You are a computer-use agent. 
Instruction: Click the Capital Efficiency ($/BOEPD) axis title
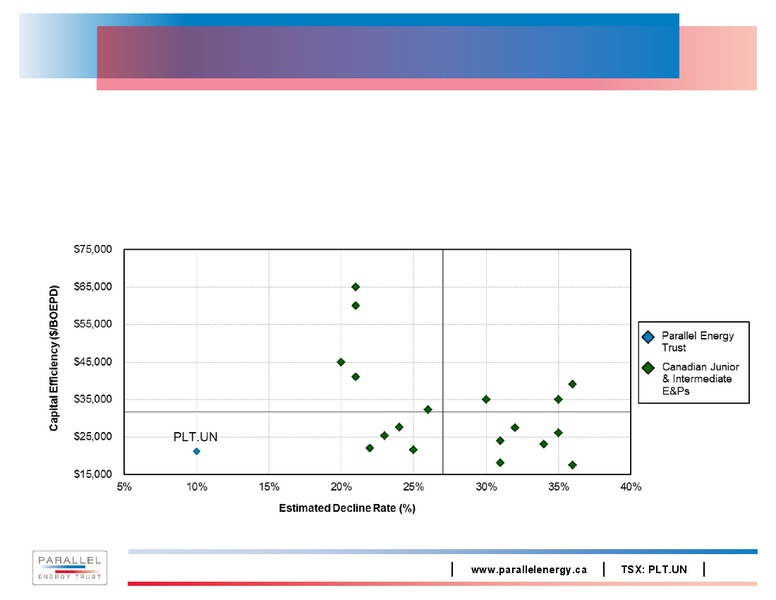[53, 358]
